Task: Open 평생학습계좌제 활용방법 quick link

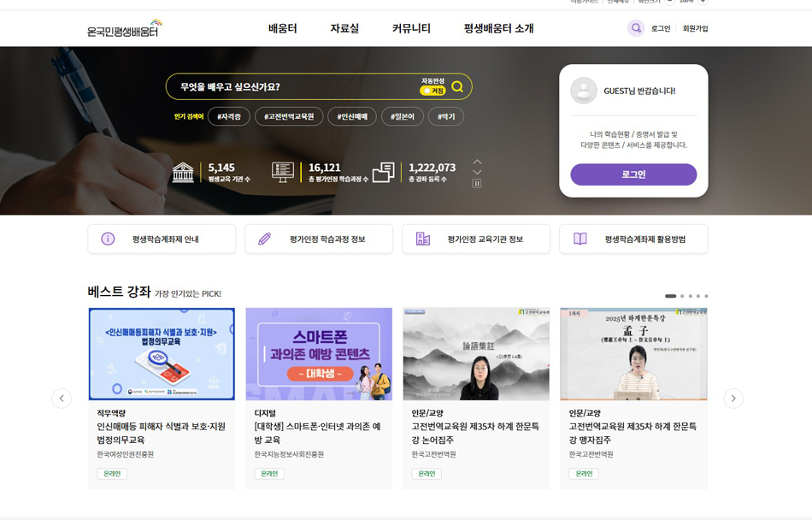Action: click(x=634, y=239)
